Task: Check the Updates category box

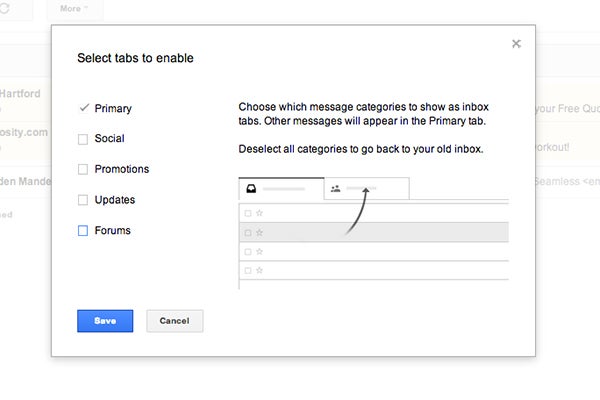Action: tap(83, 200)
